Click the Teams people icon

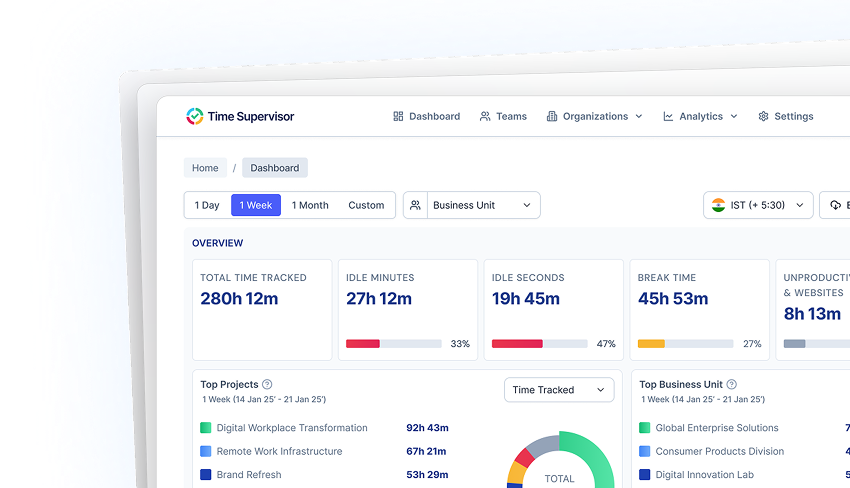click(485, 116)
